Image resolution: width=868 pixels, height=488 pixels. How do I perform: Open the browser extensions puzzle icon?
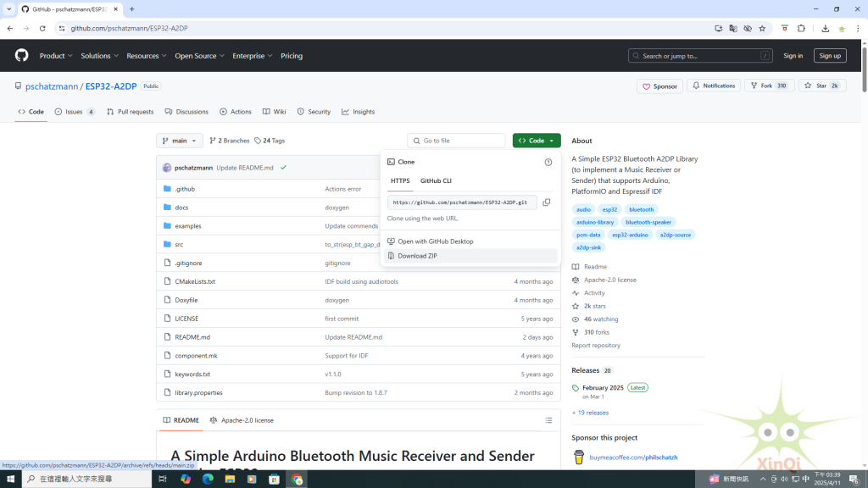pyautogui.click(x=801, y=28)
